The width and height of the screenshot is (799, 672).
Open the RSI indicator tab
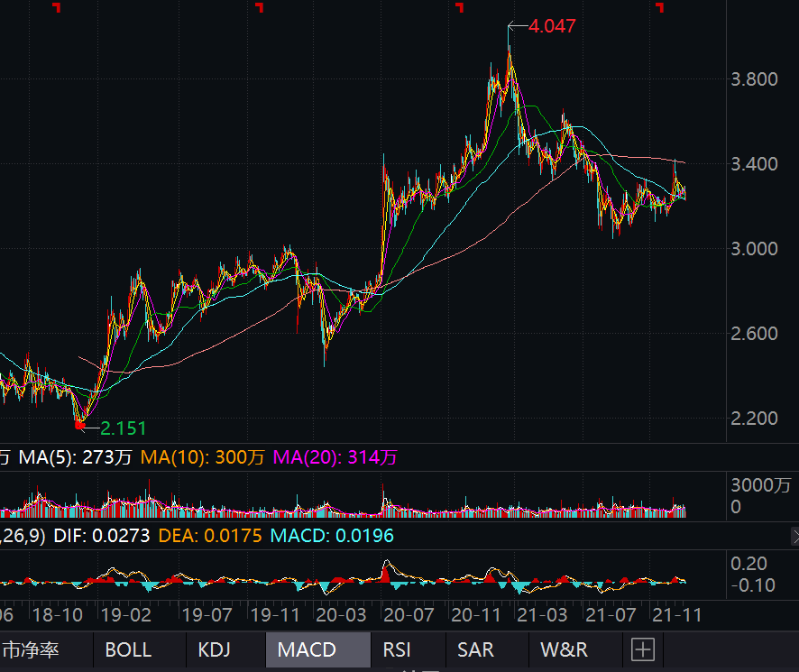tap(398, 649)
